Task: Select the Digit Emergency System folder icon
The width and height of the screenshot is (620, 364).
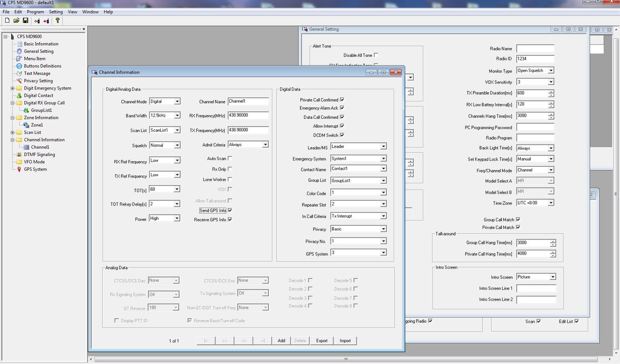Action: (x=20, y=88)
